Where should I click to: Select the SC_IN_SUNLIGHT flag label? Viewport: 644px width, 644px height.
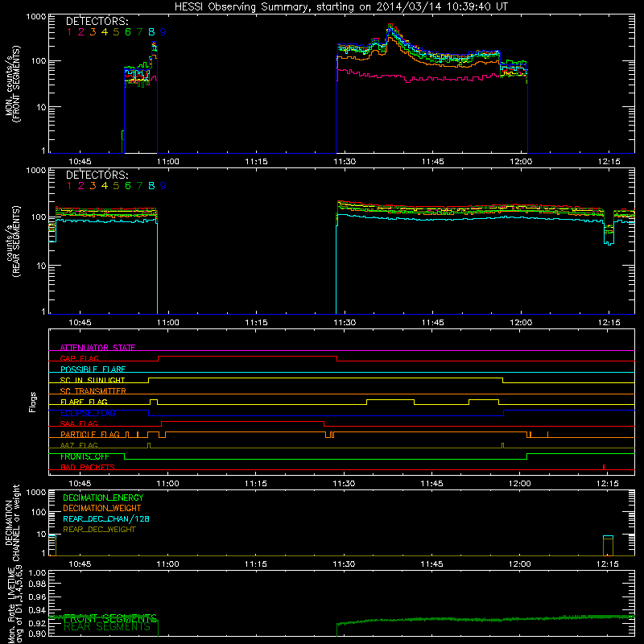click(93, 380)
